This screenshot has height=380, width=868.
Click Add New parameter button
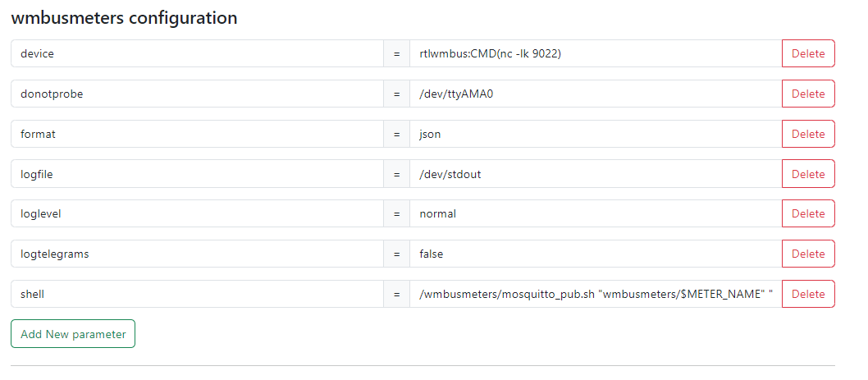tap(73, 334)
